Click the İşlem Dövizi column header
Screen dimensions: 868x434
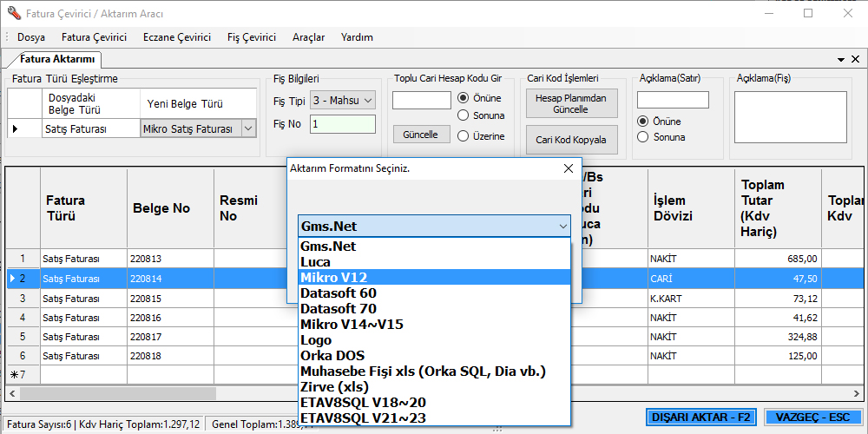tap(692, 208)
